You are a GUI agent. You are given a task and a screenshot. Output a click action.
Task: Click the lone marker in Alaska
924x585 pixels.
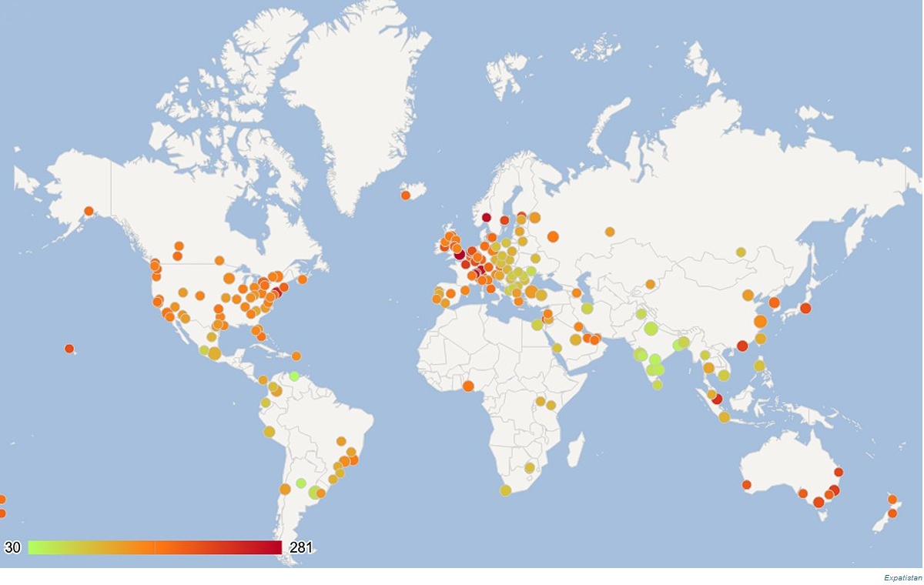click(89, 211)
